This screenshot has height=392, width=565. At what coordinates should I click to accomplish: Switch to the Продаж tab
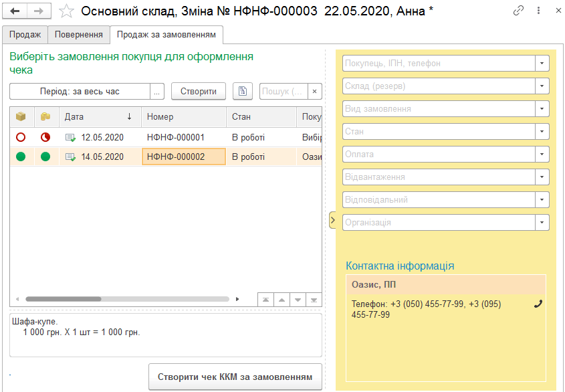click(x=25, y=35)
